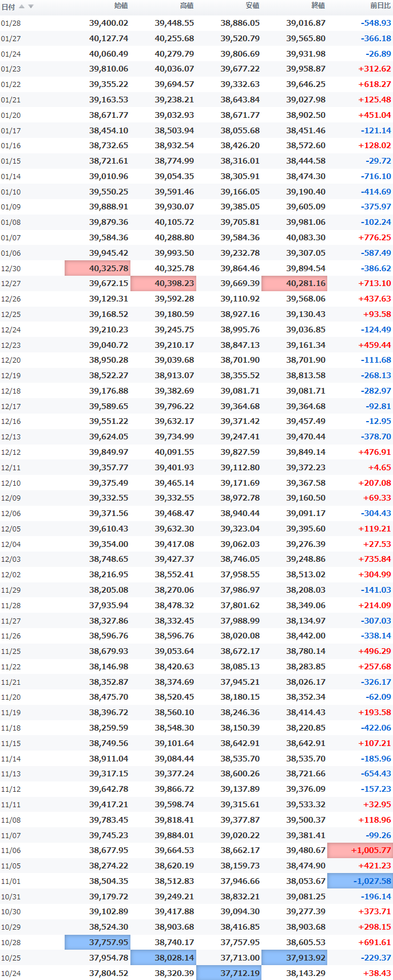Select the date cell 01/10
This screenshot has height=980, width=393.
tap(11, 192)
